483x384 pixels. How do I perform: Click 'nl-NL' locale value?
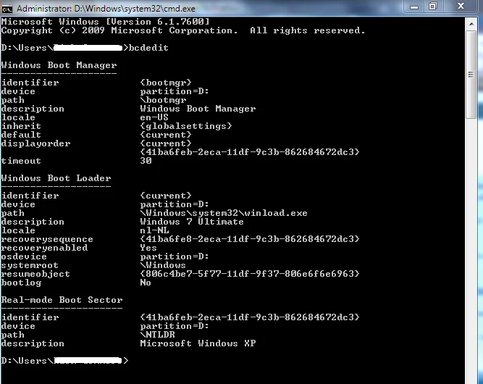point(154,230)
